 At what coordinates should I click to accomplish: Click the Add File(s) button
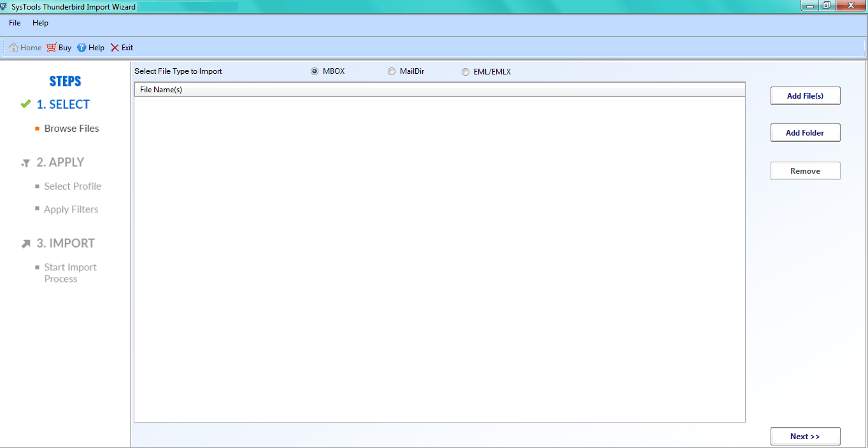[805, 95]
